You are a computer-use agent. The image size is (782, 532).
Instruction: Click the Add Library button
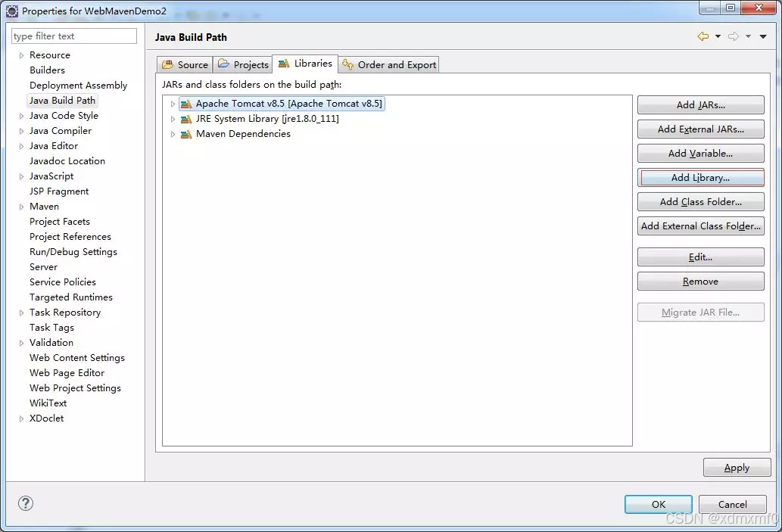click(701, 178)
